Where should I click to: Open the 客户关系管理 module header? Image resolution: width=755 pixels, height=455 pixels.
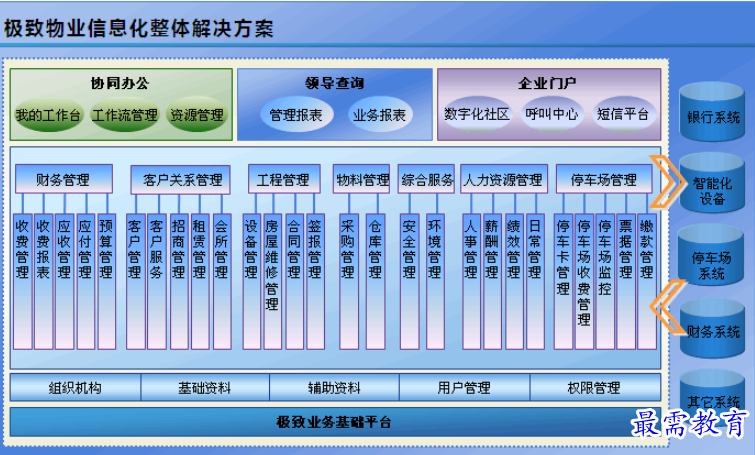181,180
